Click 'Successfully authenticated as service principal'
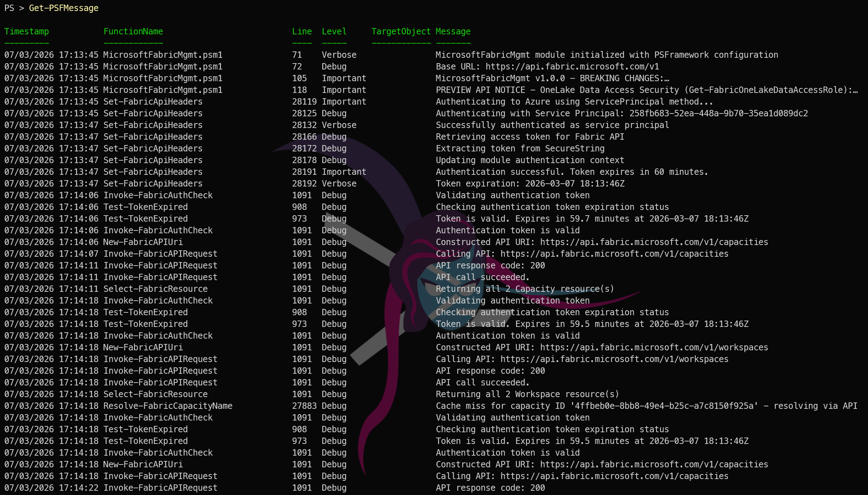 click(553, 125)
